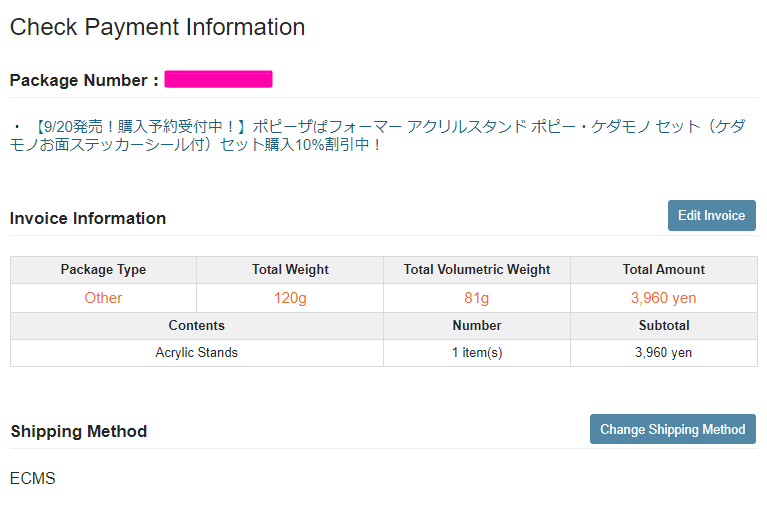Click the Subtotal header cell
Screen dimensions: 767x523
point(664,326)
